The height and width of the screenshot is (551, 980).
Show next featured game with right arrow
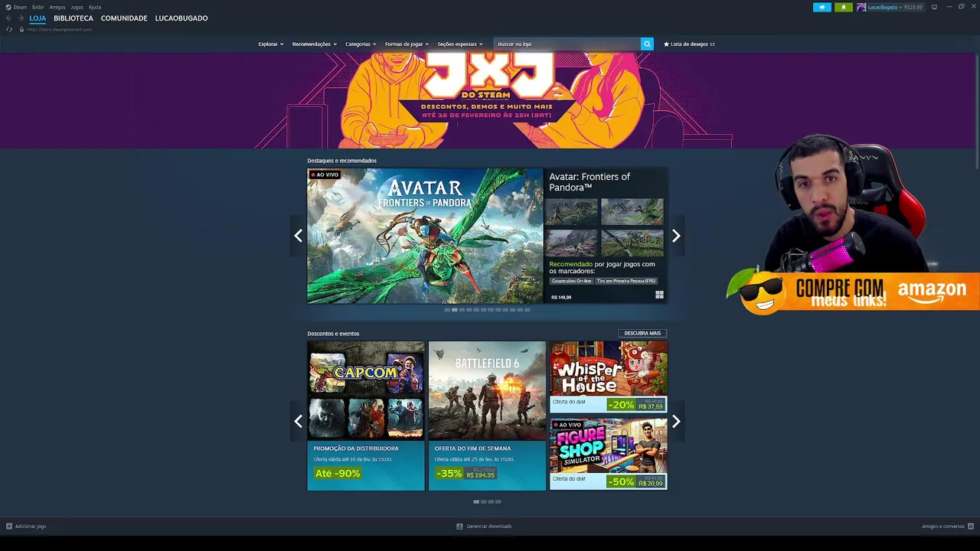click(x=676, y=236)
